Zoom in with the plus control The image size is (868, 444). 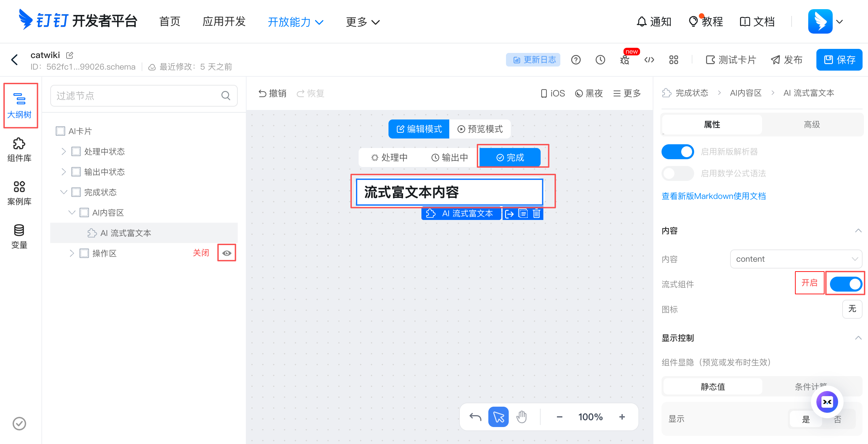pos(622,417)
